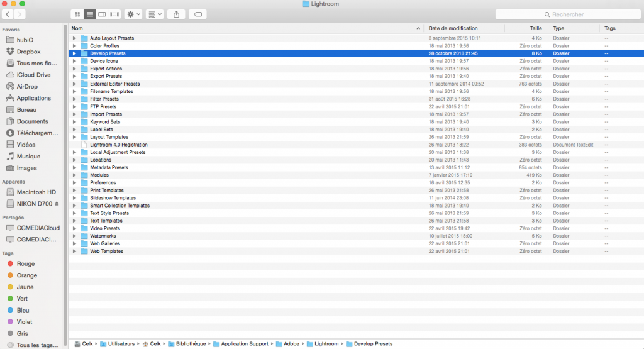Expand the Web Templates folder
The image size is (644, 349).
[74, 251]
